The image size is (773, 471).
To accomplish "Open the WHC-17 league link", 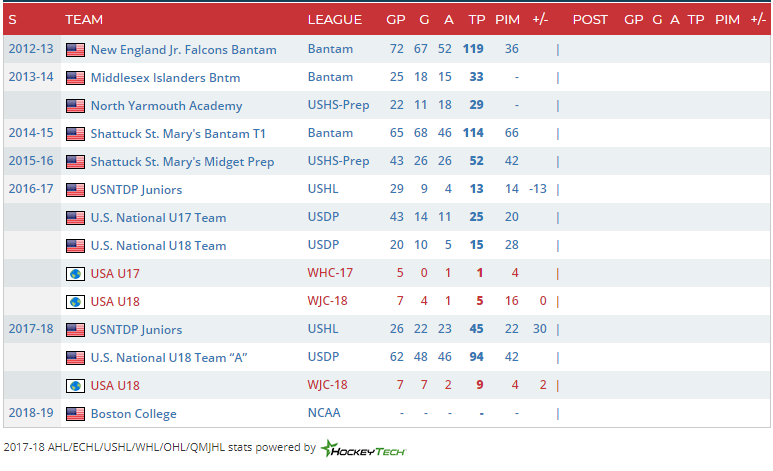I will [330, 273].
